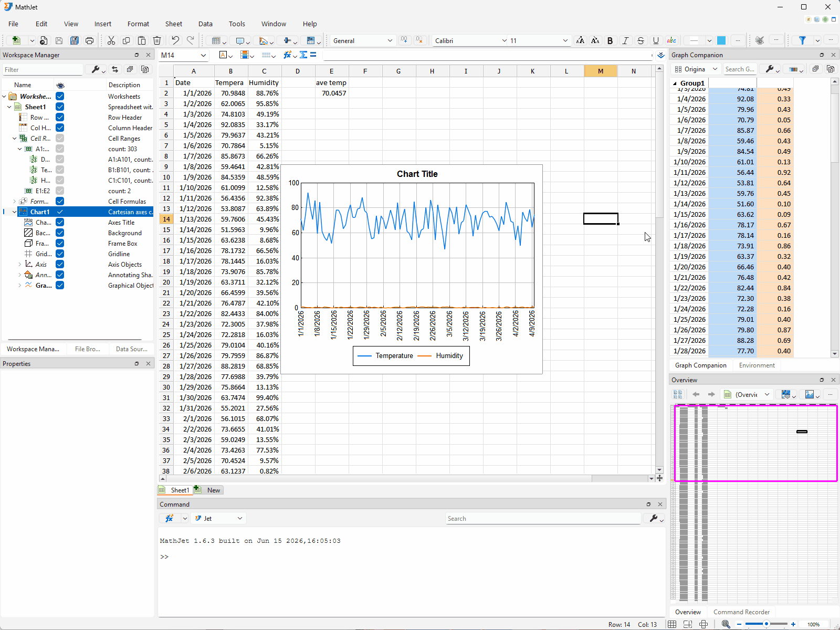This screenshot has height=630, width=840.
Task: Click the add new sheet icon beside Sheet1
Action: (x=197, y=489)
